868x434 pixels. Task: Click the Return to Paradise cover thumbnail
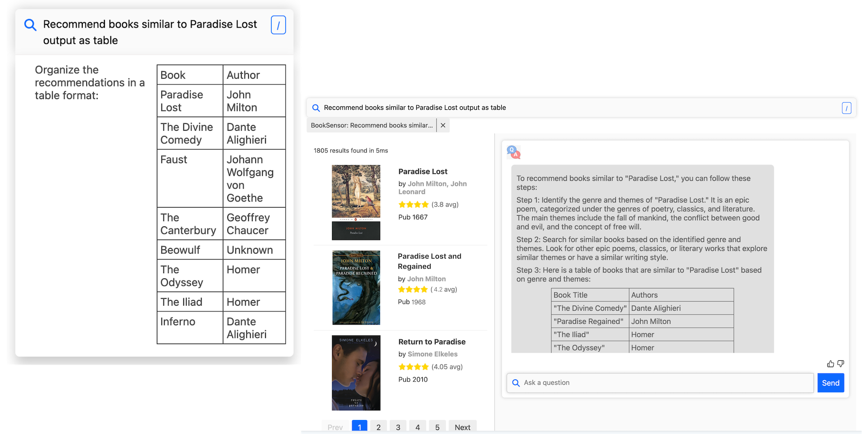click(356, 373)
